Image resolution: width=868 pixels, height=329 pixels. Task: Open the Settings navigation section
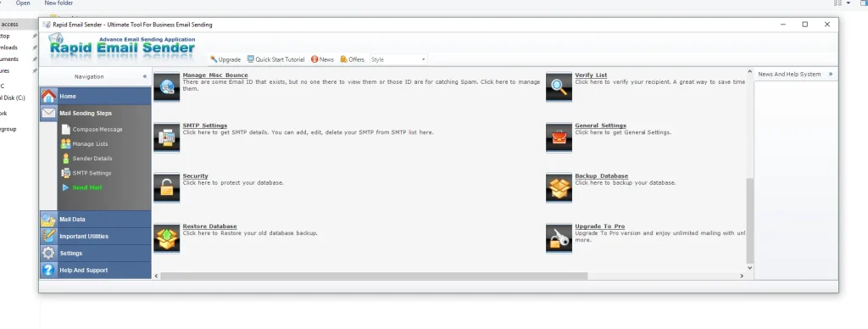(95, 254)
